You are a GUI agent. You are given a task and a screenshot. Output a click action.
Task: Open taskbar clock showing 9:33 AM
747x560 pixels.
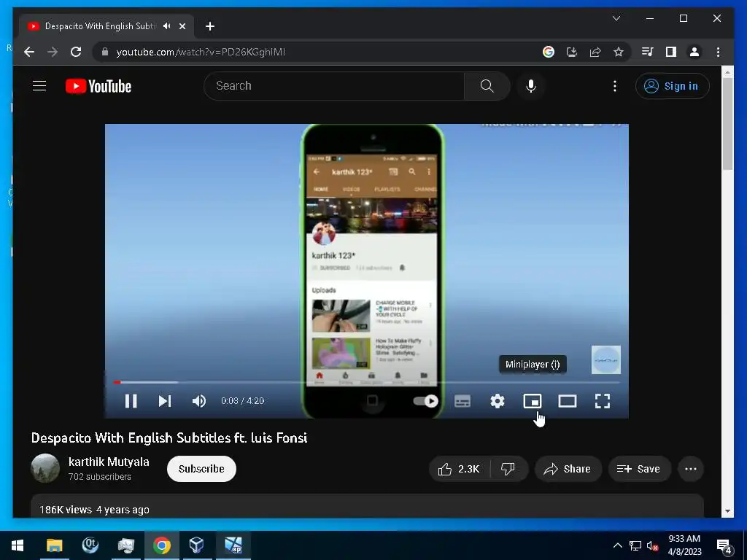pyautogui.click(x=684, y=545)
